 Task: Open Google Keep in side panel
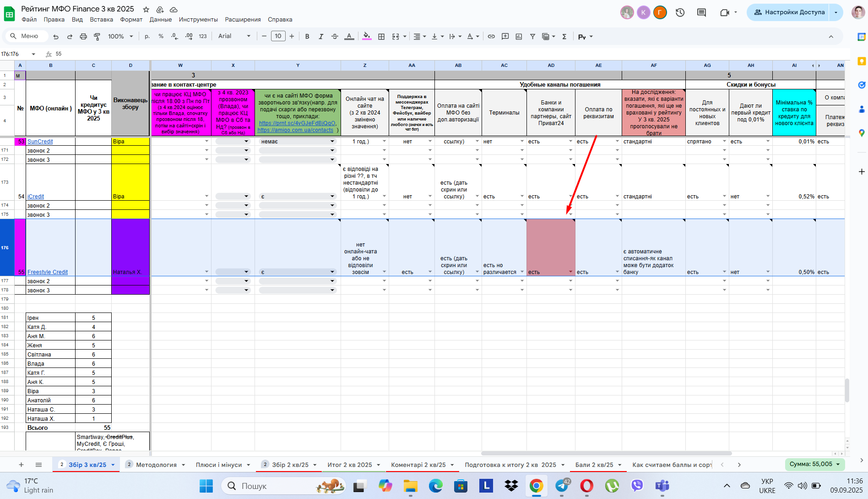[x=862, y=61]
